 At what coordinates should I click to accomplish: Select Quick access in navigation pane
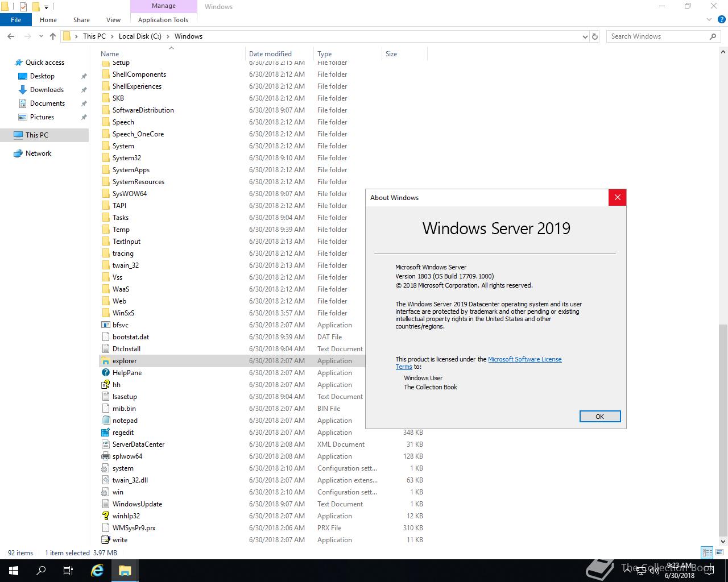point(45,63)
